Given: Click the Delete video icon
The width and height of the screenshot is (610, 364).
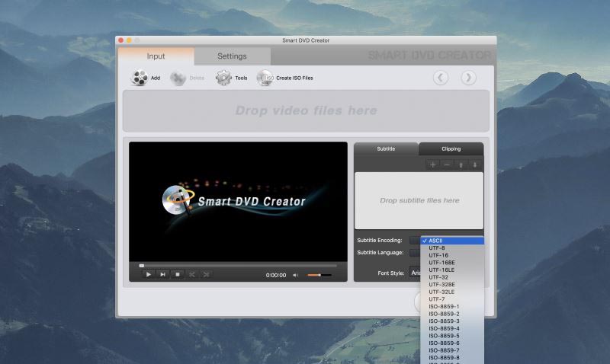Looking at the screenshot, I should [x=178, y=78].
